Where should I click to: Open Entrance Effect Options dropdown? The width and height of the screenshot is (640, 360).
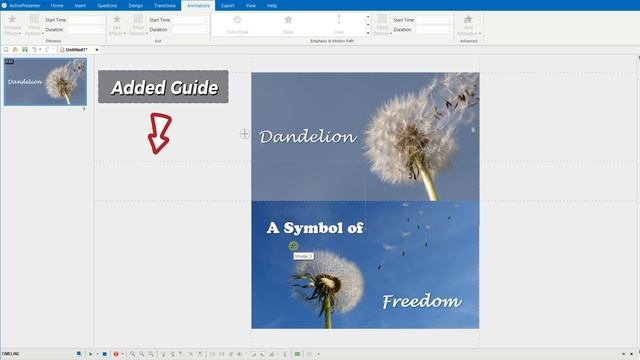tap(34, 25)
